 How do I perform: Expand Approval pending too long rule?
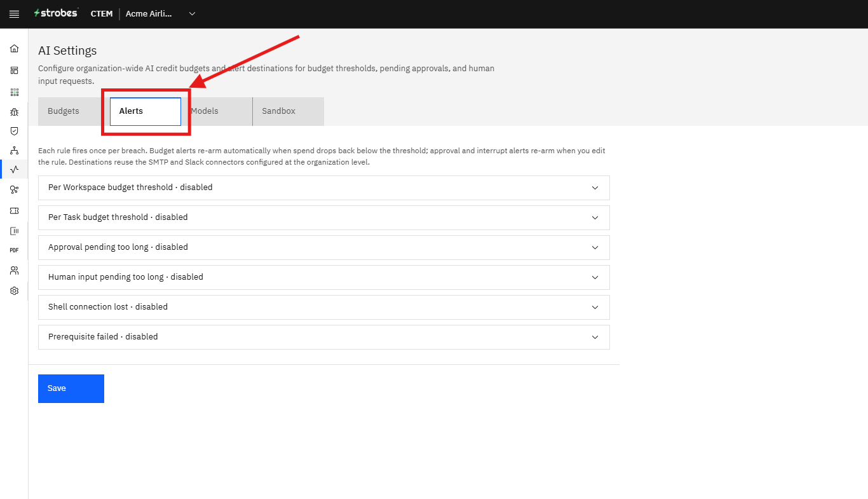(324, 247)
